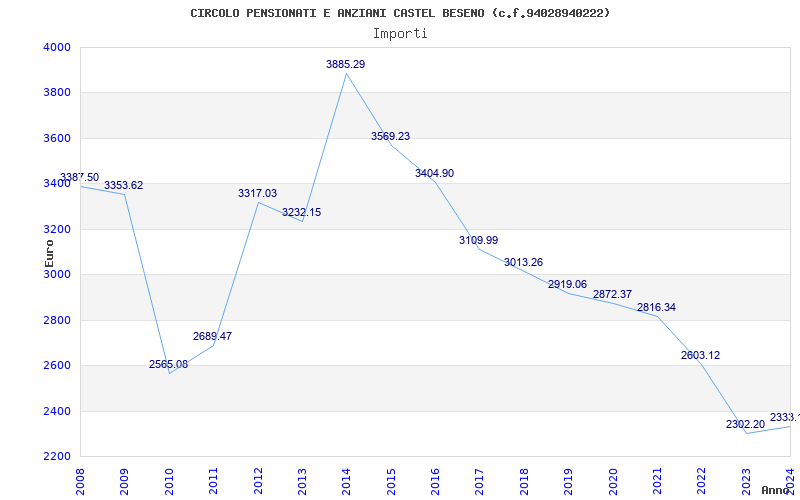Select the 3353.62 data value
This screenshot has width=800, height=500.
pos(123,186)
